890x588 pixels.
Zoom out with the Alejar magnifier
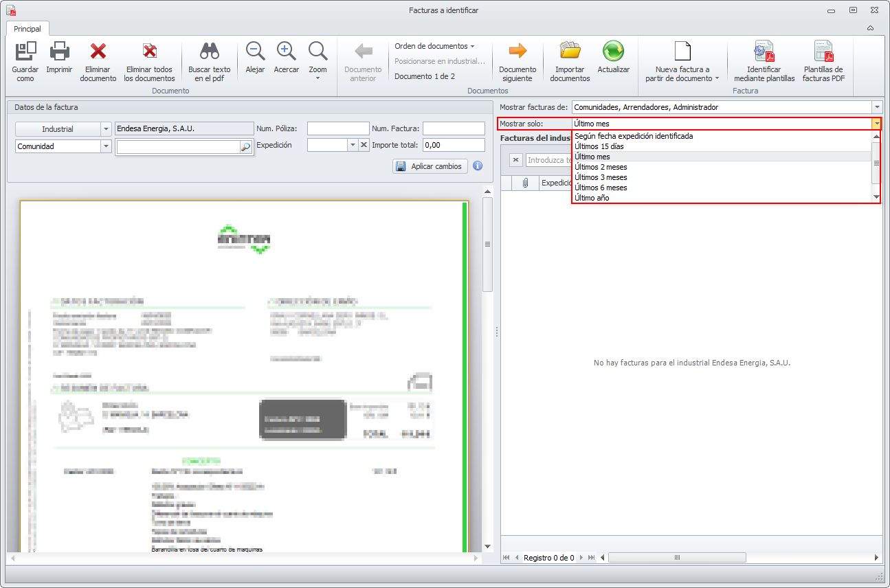(255, 58)
